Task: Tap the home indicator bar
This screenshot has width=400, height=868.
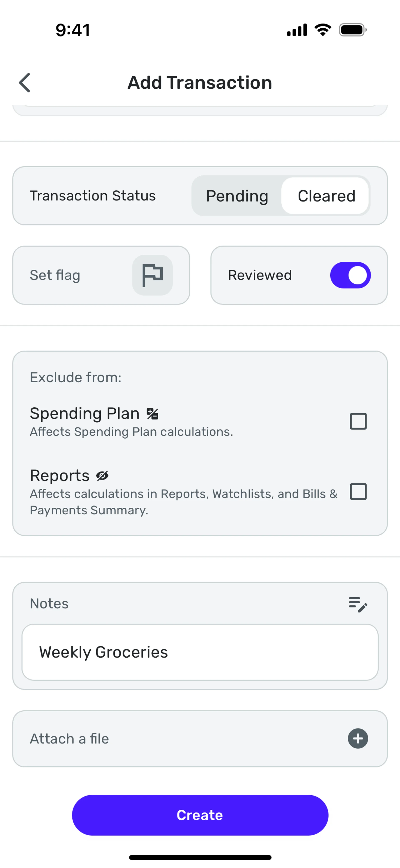Action: (x=200, y=857)
